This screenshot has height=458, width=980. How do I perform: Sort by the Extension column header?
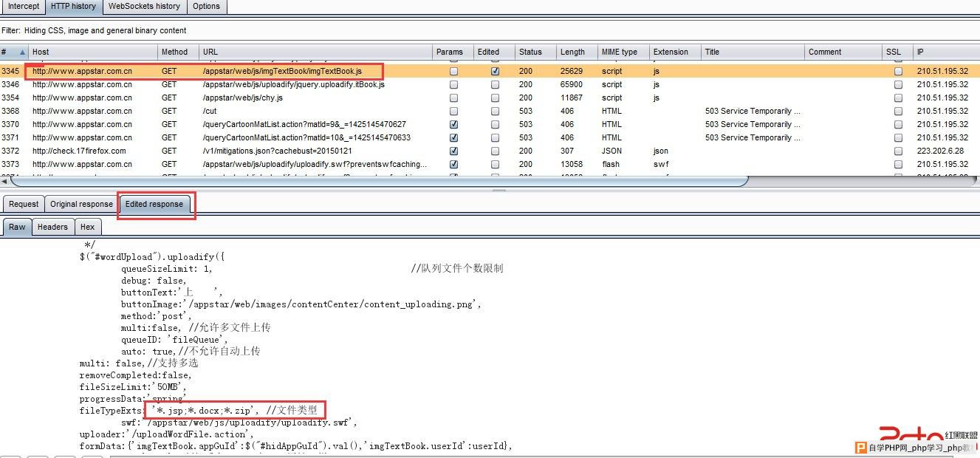coord(675,52)
